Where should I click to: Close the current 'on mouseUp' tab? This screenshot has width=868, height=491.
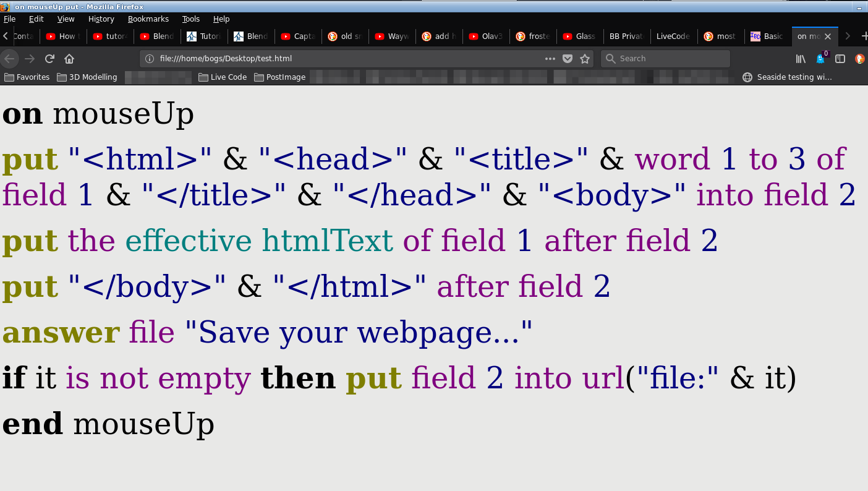pos(828,36)
